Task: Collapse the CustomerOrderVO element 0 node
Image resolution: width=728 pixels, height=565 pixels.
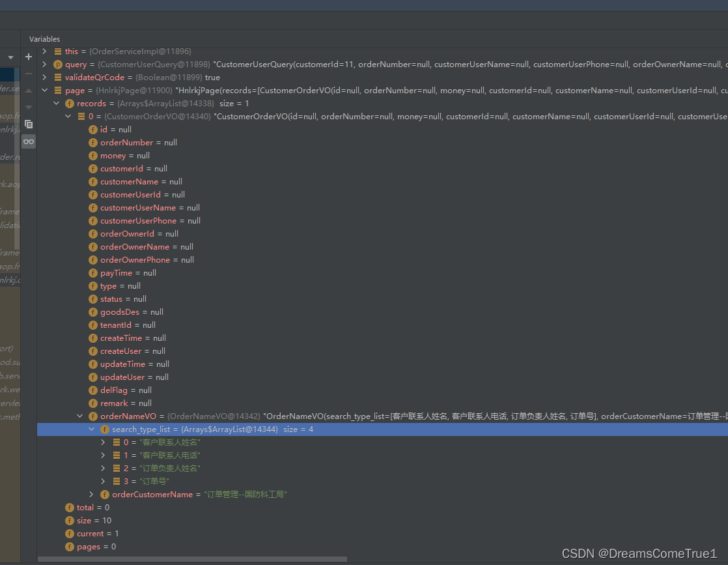Action: pos(68,116)
